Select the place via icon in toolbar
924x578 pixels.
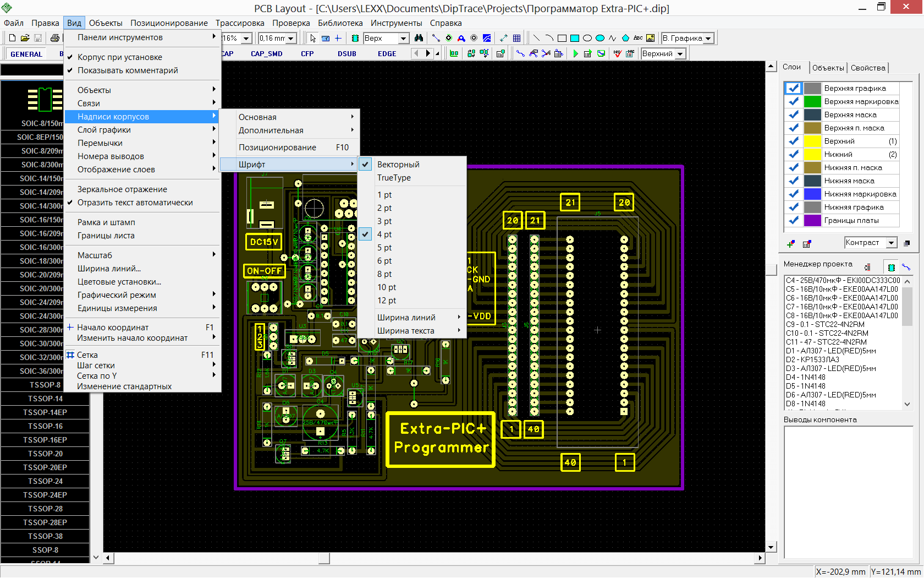click(448, 38)
